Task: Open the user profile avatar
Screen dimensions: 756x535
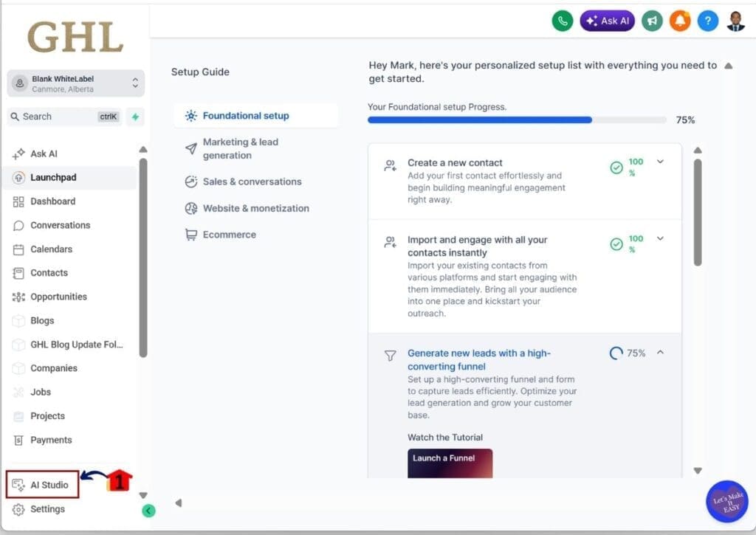Action: tap(736, 21)
